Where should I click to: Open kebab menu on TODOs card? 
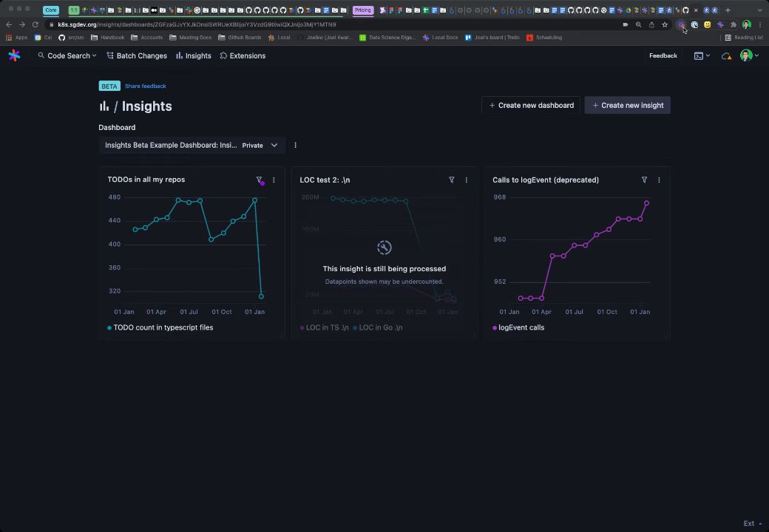point(274,180)
